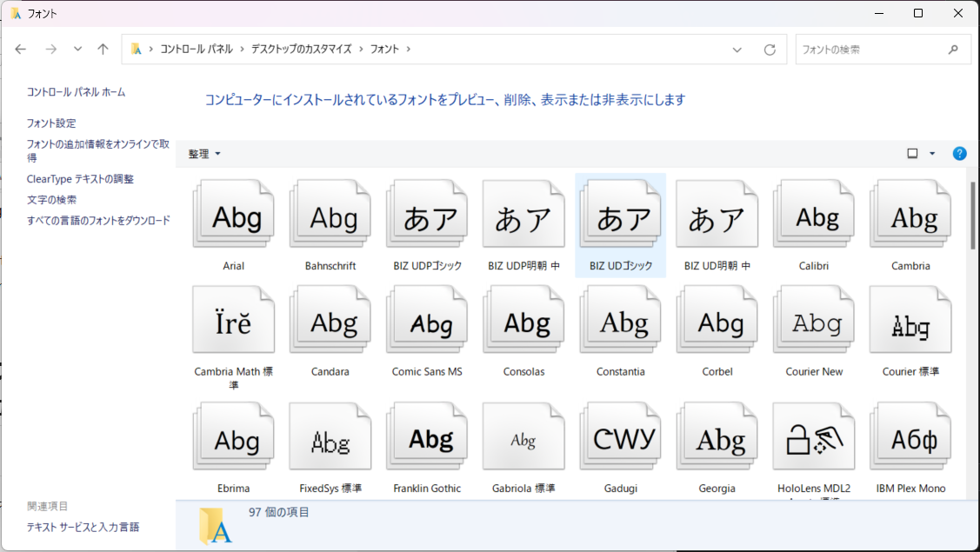Select the Courier 標準 font icon

click(910, 320)
